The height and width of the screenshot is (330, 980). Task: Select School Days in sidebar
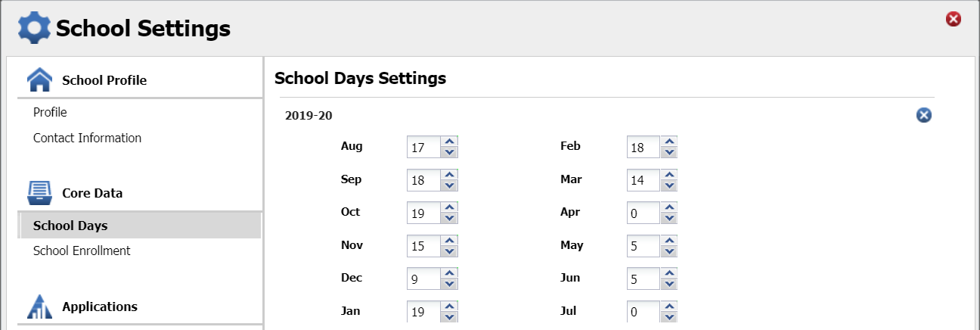click(x=70, y=226)
